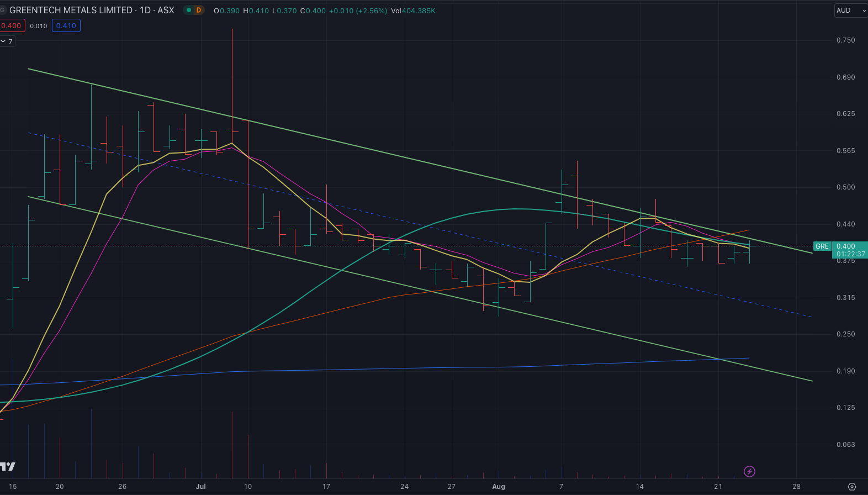Click the 0.190 price axis label
The width and height of the screenshot is (868, 495).
pyautogui.click(x=846, y=371)
